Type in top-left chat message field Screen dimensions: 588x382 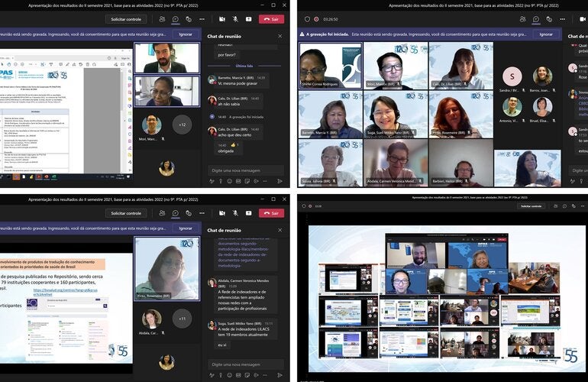pyautogui.click(x=244, y=170)
